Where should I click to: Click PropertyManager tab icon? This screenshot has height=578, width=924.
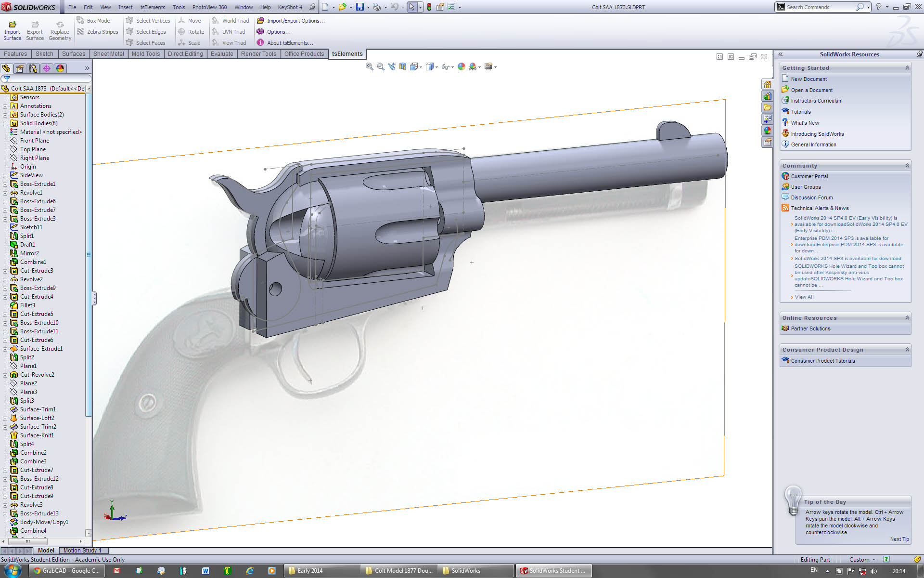pos(20,68)
